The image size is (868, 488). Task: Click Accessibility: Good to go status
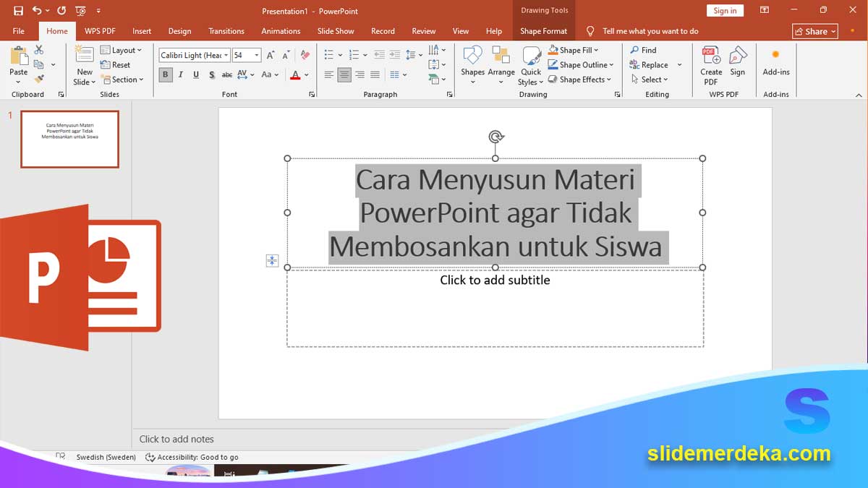[x=192, y=457]
